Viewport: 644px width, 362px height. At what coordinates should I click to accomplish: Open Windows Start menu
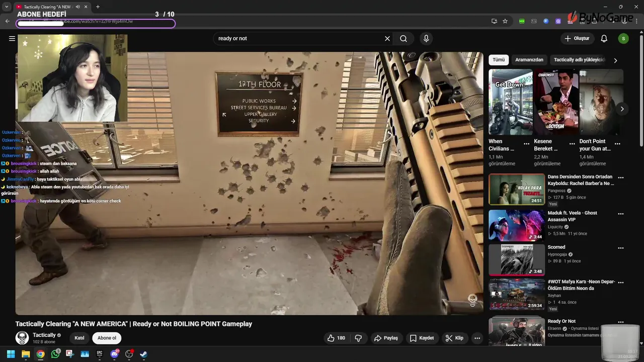tap(11, 354)
